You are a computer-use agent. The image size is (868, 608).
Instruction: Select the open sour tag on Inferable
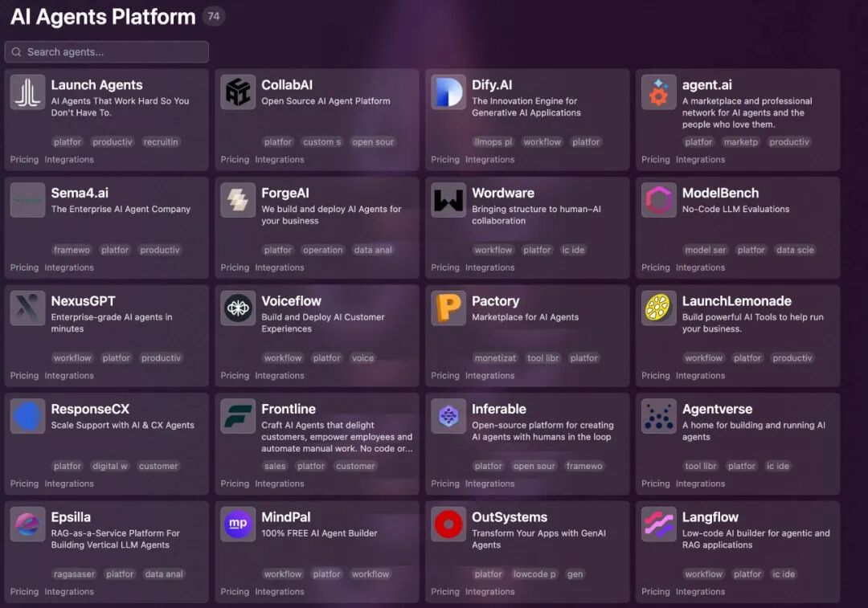tap(536, 465)
